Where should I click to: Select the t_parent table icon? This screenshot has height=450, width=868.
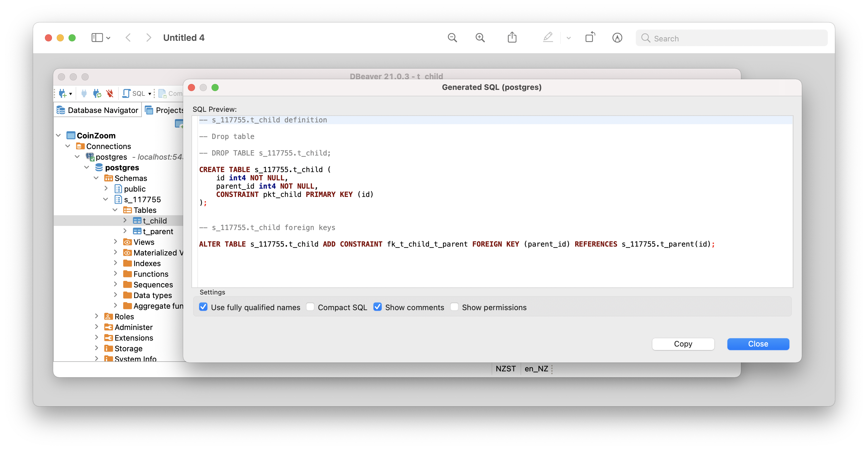click(137, 231)
